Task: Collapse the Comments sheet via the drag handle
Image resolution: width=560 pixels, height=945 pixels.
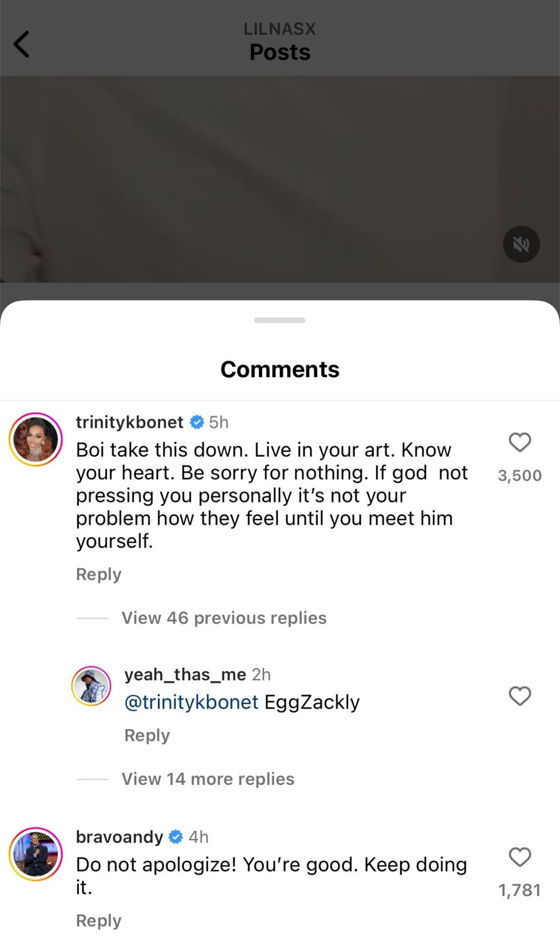Action: tap(279, 321)
